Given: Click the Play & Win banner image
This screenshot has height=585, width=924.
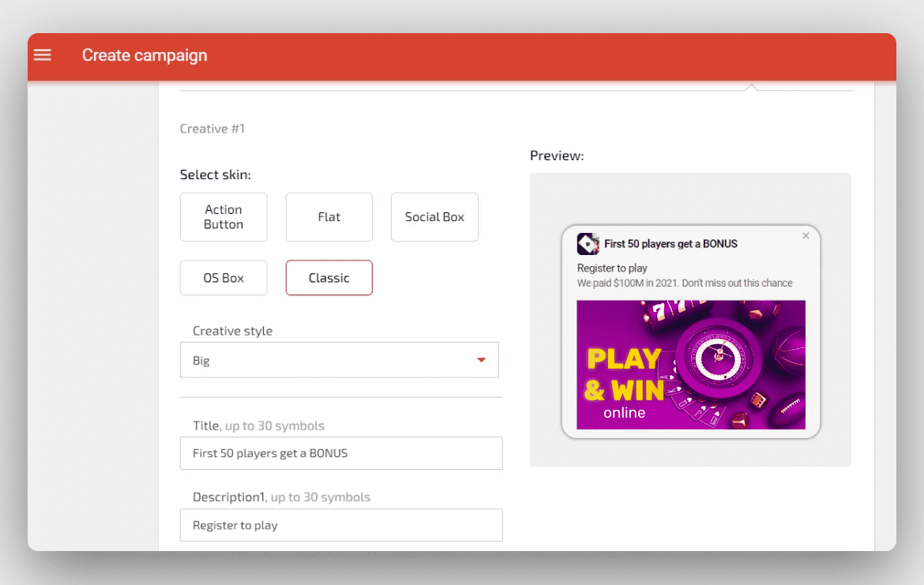Looking at the screenshot, I should (x=691, y=365).
